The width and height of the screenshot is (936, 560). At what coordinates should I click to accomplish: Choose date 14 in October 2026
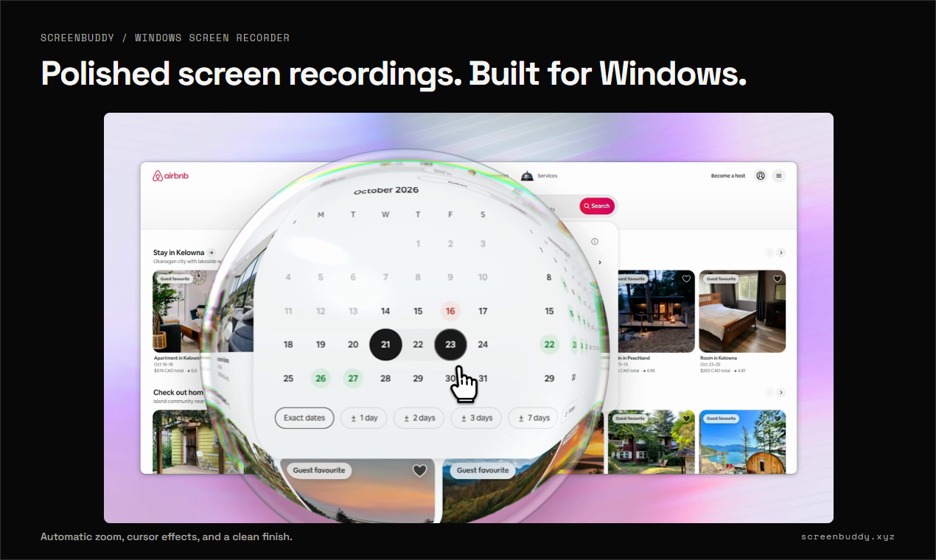[385, 311]
